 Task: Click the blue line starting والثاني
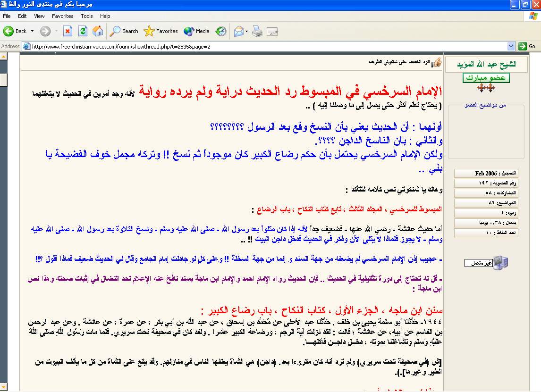[379, 140]
